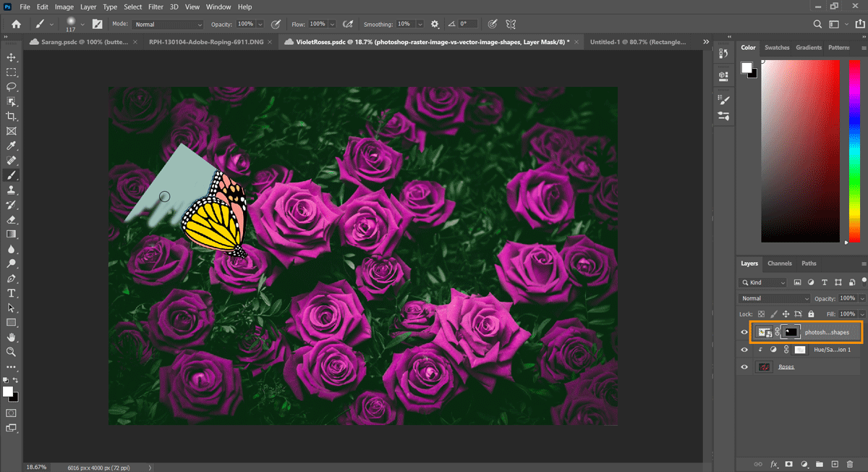This screenshot has height=472, width=868.
Task: Activate the Crop tool
Action: [11, 116]
